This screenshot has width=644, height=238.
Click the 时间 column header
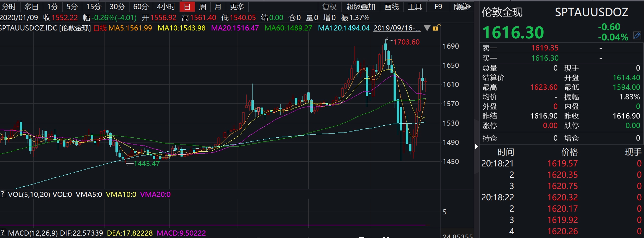coord(506,152)
